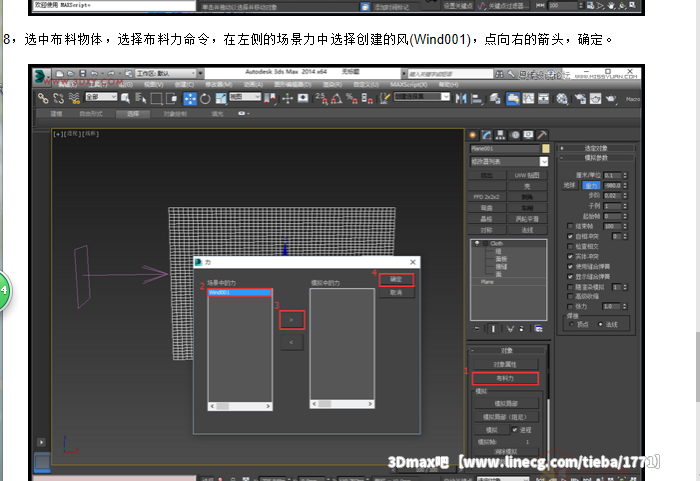Open the 视图 reference coordinate dropdown

click(245, 97)
